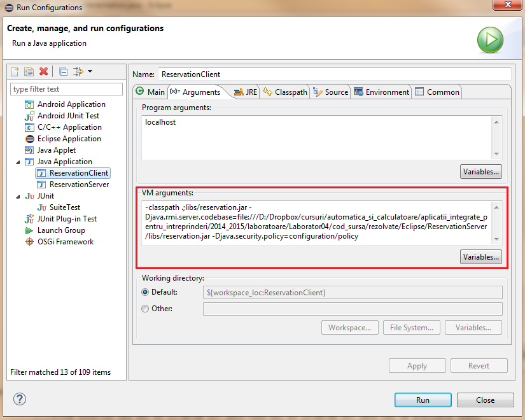Switch to the Common tab

click(437, 92)
